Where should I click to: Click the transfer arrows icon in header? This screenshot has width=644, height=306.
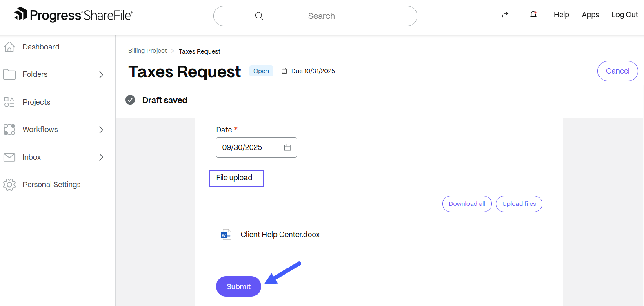(505, 15)
